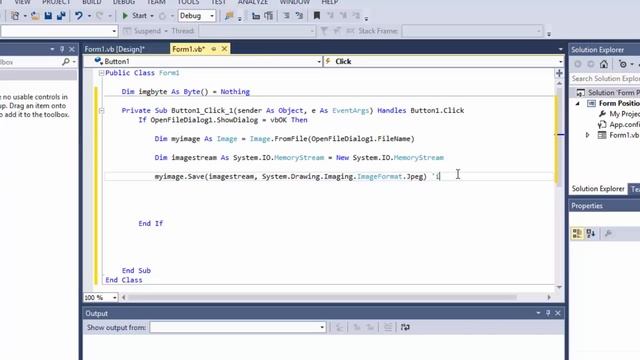Close the Toolbox panel
This screenshot has width=640, height=360.
coord(72,49)
